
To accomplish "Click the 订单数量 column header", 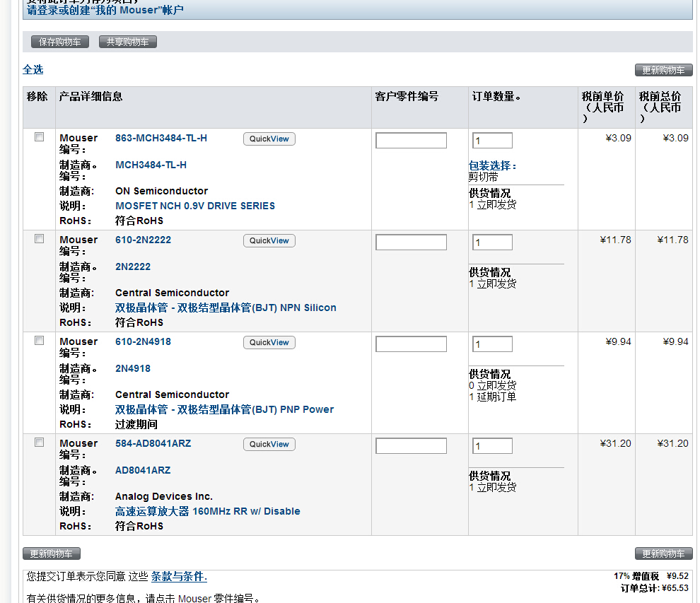I will (496, 96).
